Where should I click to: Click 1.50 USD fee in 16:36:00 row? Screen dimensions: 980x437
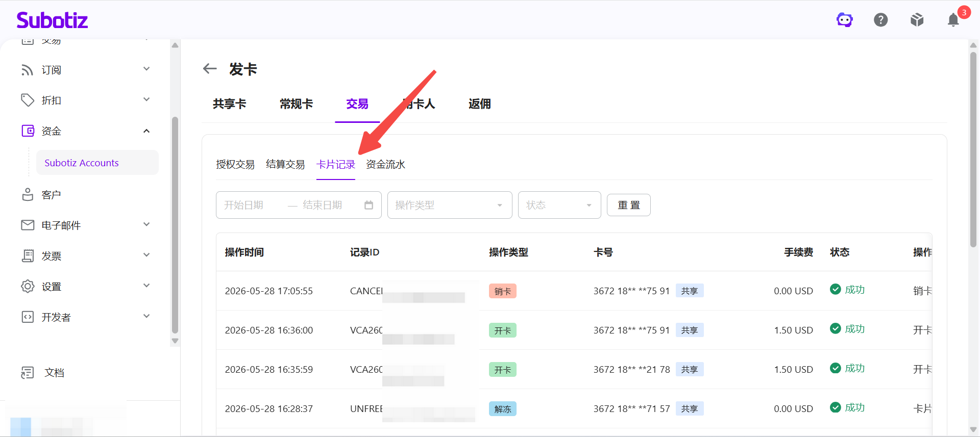pos(794,330)
